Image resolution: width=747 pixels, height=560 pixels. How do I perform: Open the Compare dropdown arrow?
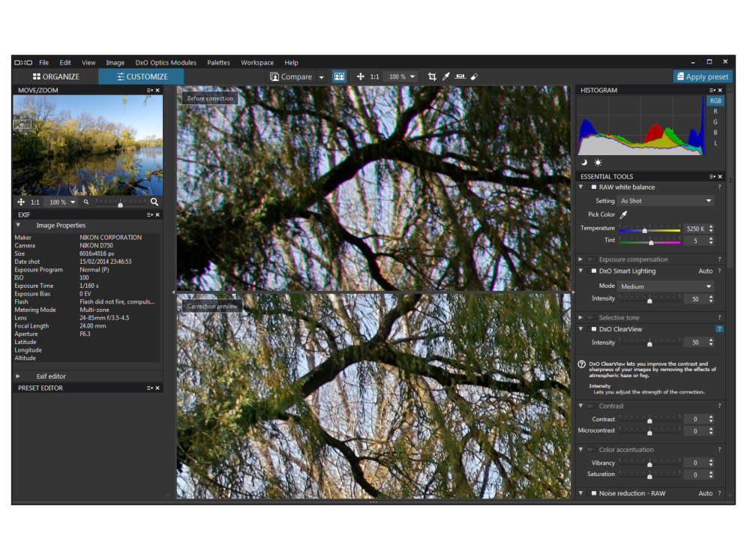[x=321, y=77]
